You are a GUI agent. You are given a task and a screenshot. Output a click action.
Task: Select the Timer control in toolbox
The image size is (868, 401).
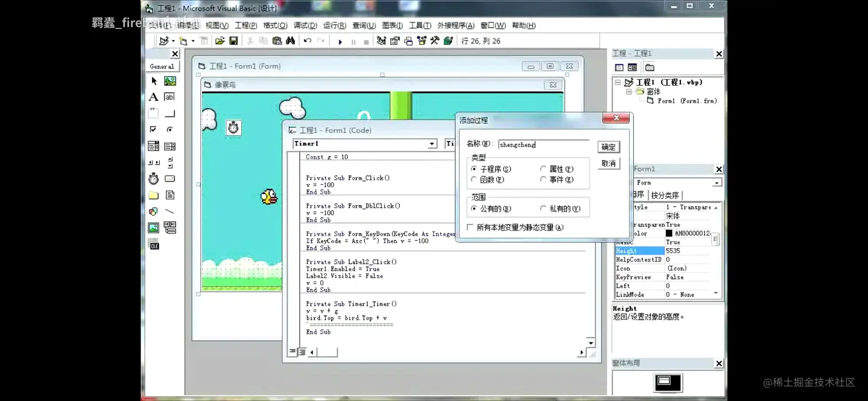pyautogui.click(x=154, y=179)
